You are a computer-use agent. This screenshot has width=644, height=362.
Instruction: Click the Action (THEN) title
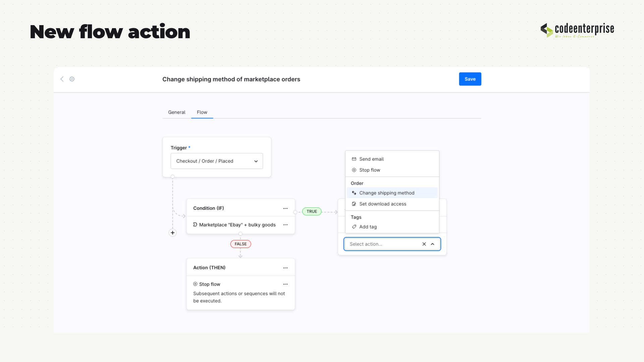(209, 267)
